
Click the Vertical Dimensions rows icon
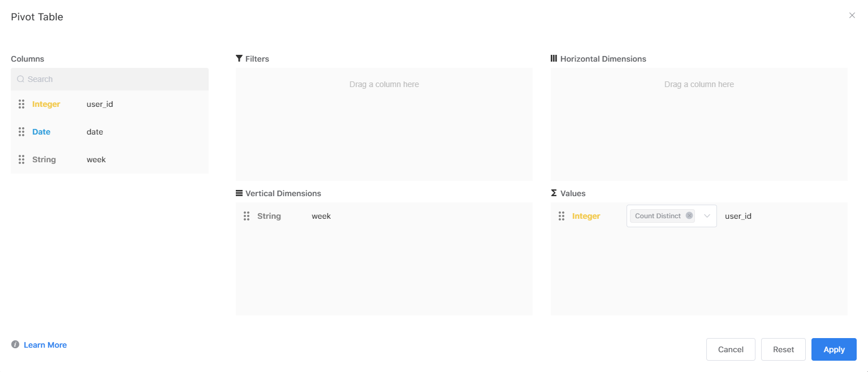point(238,193)
